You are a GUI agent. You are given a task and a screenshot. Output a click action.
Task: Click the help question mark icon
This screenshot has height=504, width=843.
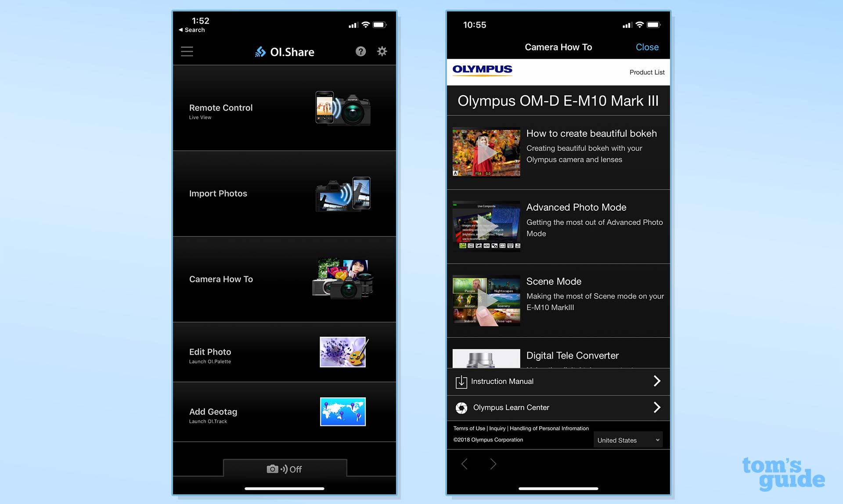360,51
